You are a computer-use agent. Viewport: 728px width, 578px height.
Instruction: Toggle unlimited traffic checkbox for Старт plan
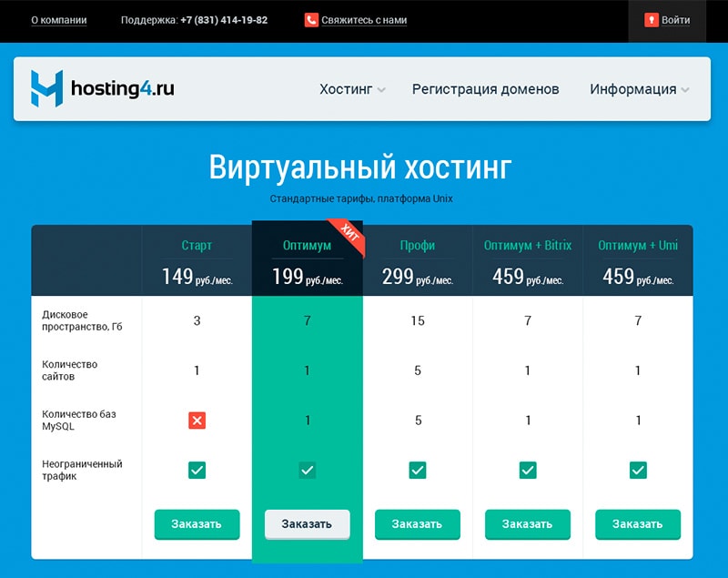coord(197,470)
